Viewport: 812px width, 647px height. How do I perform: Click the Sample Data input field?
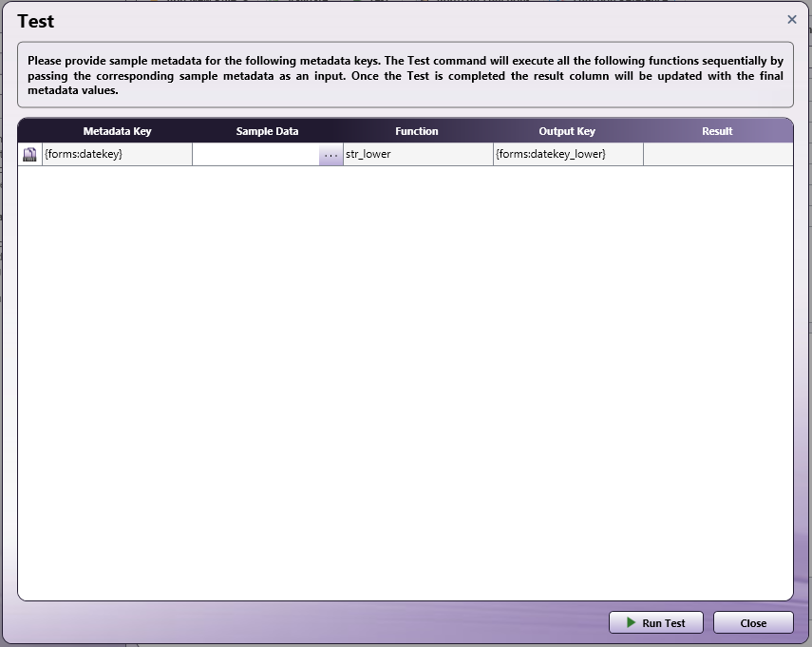click(x=255, y=154)
